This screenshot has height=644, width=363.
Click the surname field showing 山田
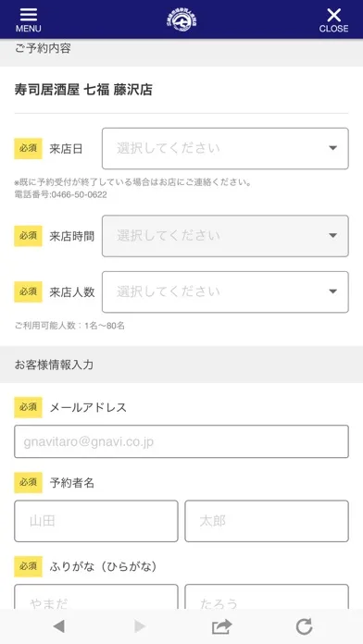coord(96,521)
